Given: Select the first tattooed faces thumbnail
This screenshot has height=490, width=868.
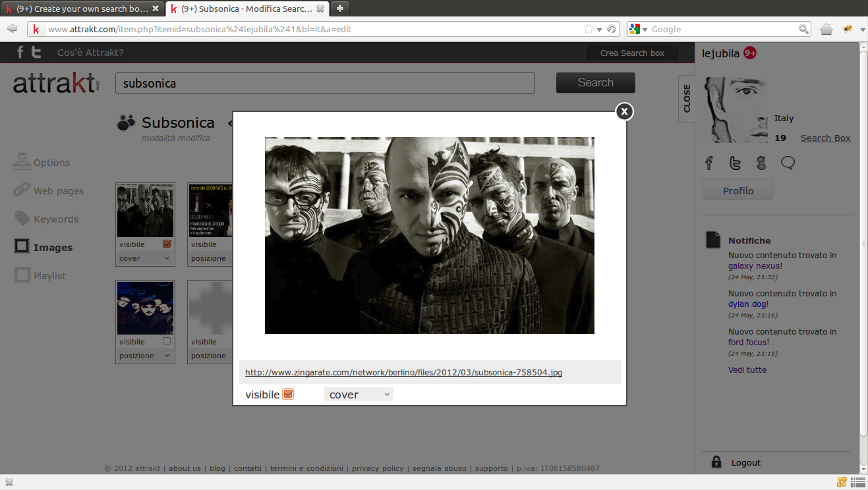Looking at the screenshot, I should [x=145, y=211].
